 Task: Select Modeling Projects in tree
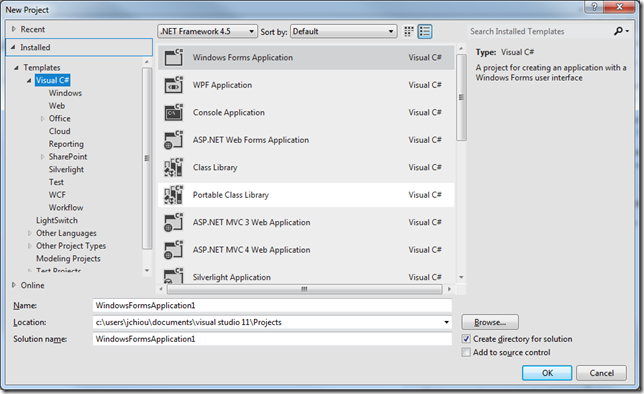coord(68,259)
